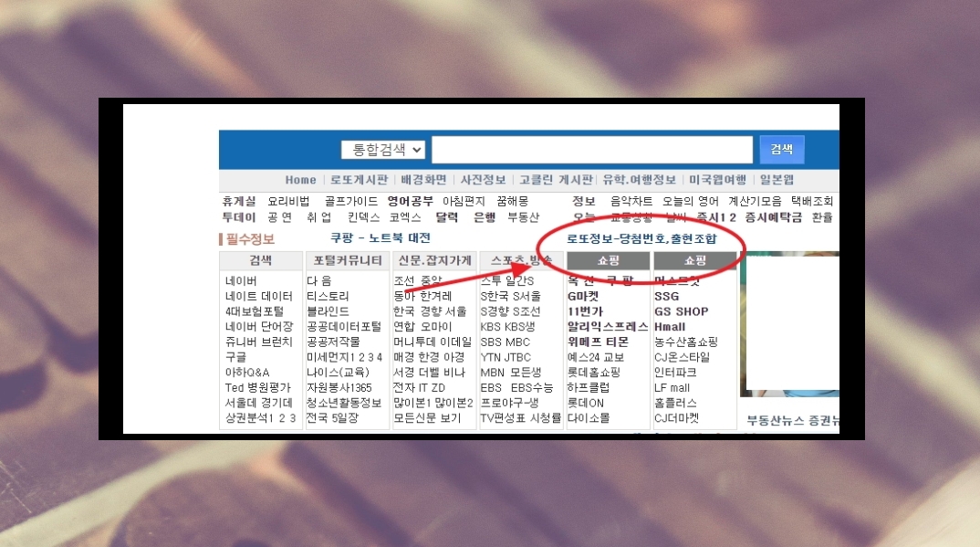Open the 고클린 게시판 menu item
Viewport: 980px width, 547px height.
(x=556, y=180)
